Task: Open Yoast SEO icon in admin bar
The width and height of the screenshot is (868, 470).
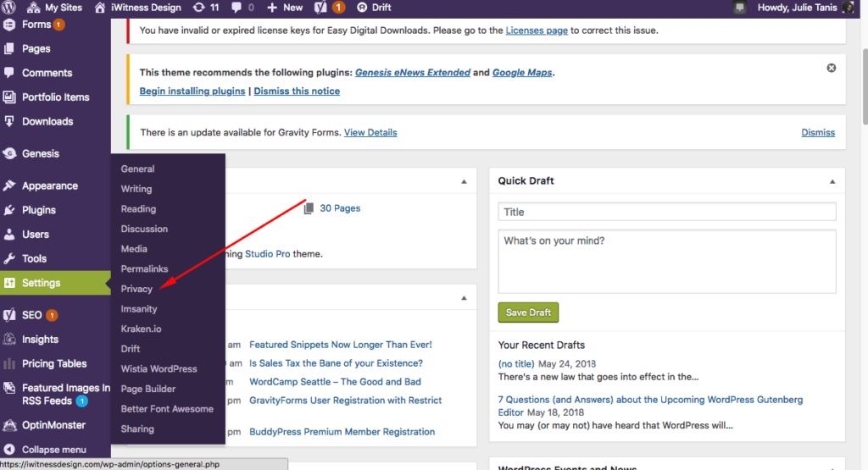Action: (320, 8)
